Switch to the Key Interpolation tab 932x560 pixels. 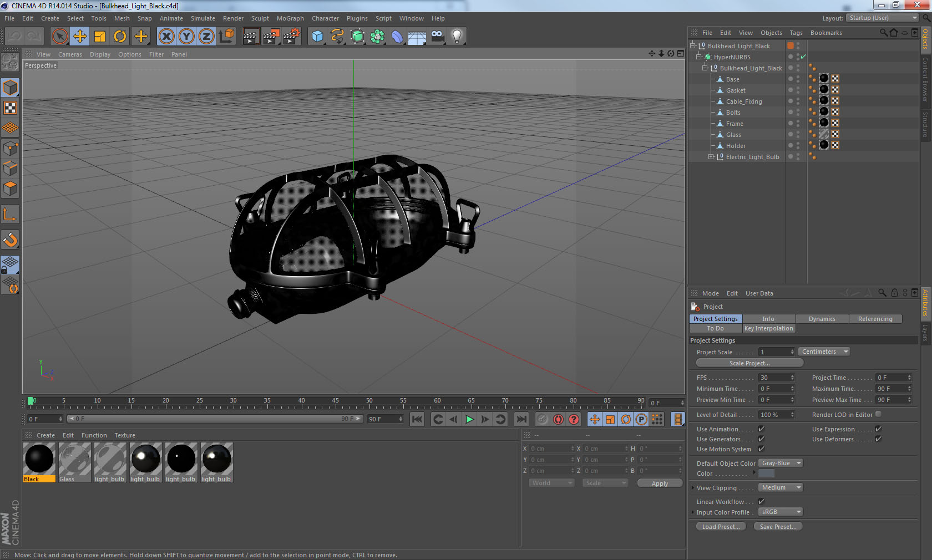(769, 328)
